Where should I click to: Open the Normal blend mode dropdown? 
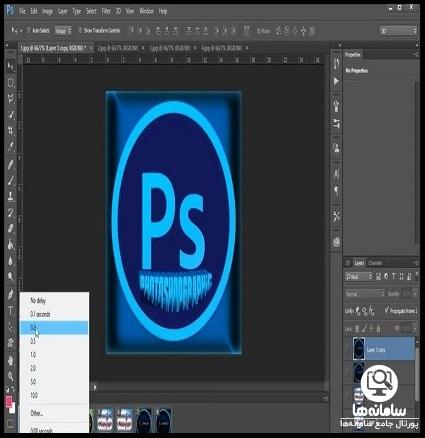coord(364,294)
